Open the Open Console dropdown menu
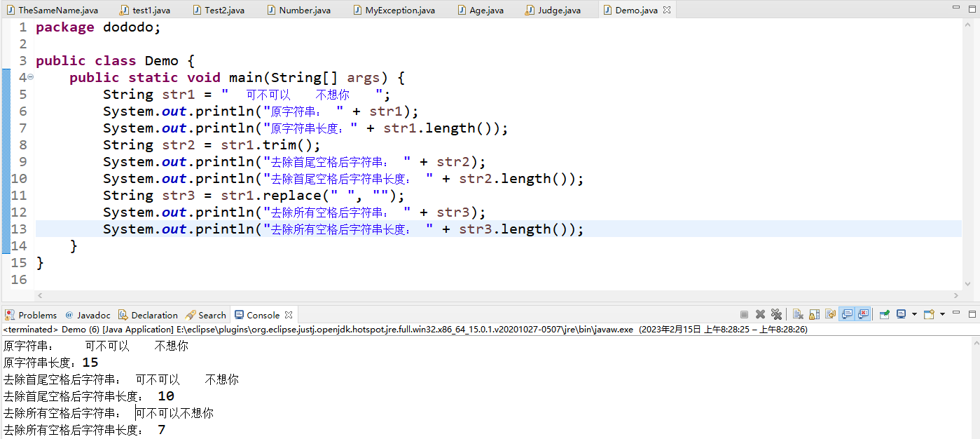Viewport: 980px width, 439px height. tap(943, 314)
